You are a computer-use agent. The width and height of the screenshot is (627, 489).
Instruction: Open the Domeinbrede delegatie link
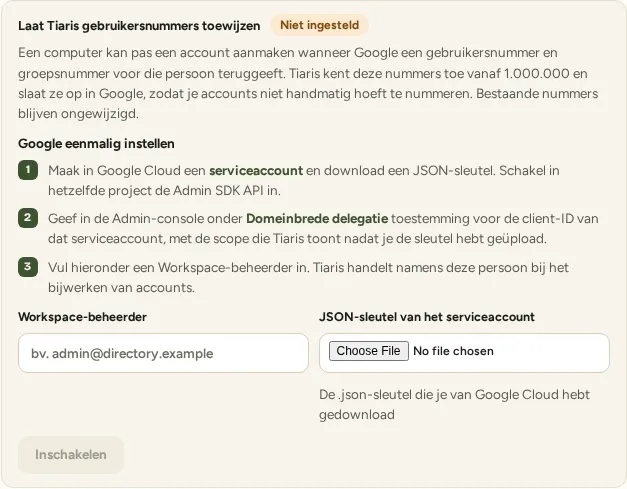click(317, 218)
